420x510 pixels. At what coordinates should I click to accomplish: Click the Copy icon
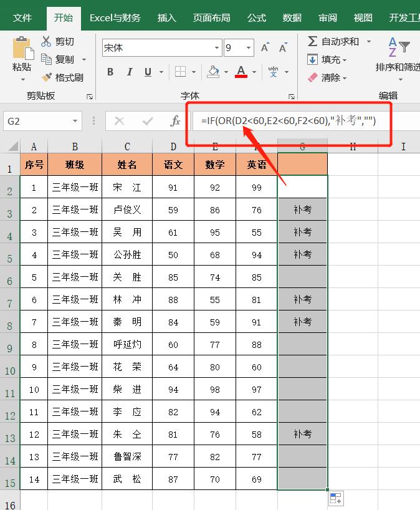[46, 59]
